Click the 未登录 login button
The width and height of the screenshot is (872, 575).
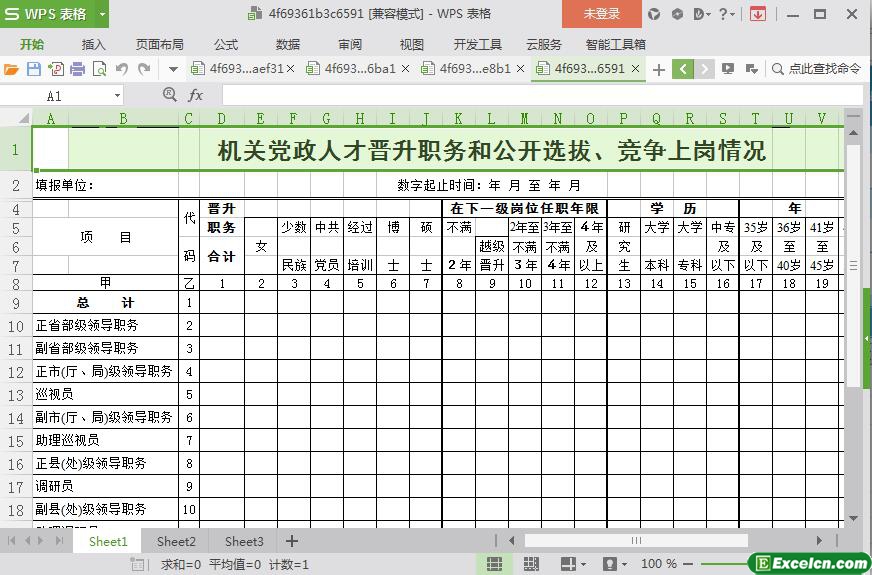(x=602, y=14)
